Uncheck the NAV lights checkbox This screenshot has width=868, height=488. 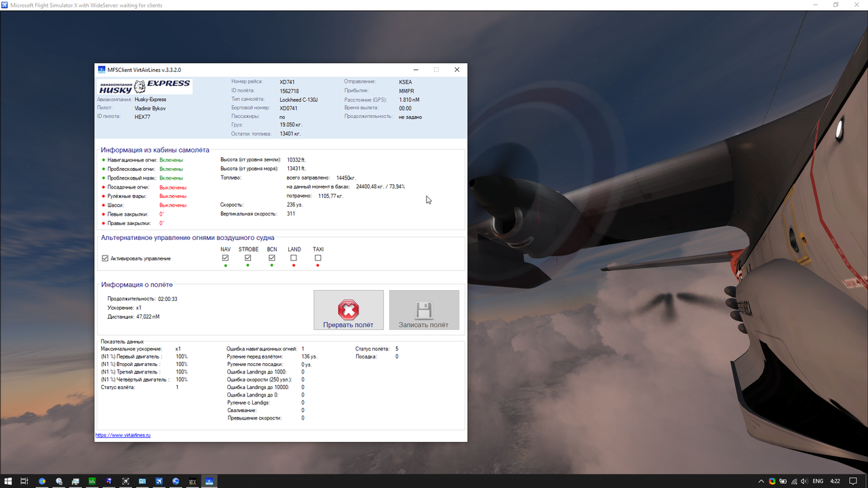(x=226, y=258)
